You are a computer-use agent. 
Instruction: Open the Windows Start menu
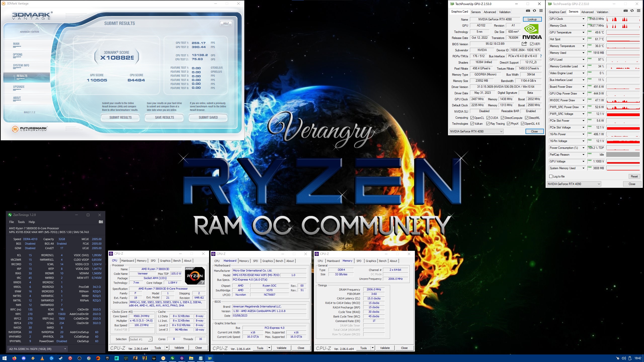coord(5,358)
